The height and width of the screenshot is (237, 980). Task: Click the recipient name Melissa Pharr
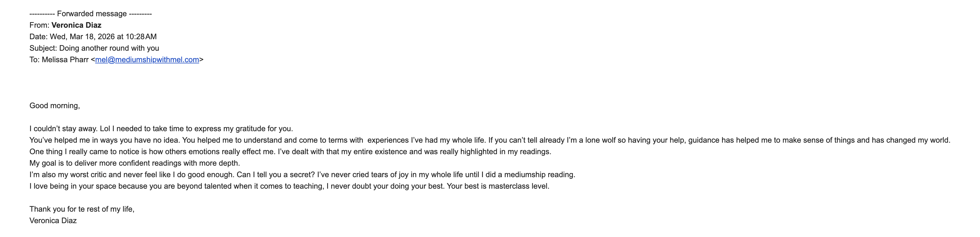coord(65,60)
